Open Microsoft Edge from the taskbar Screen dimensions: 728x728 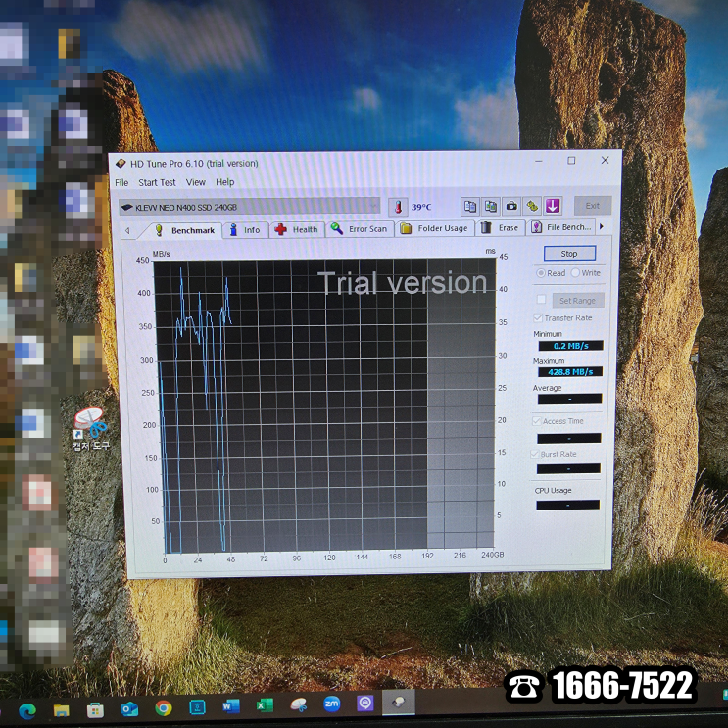(x=27, y=710)
